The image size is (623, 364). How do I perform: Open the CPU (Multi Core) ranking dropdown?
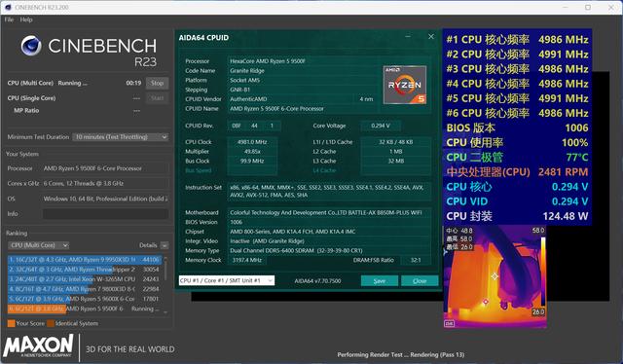[38, 245]
